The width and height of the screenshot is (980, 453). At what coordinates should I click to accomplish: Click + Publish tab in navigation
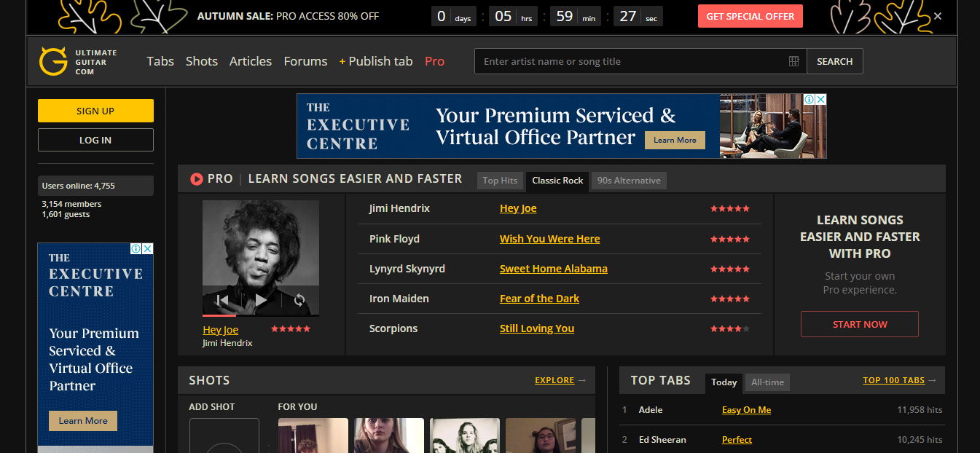coord(376,61)
